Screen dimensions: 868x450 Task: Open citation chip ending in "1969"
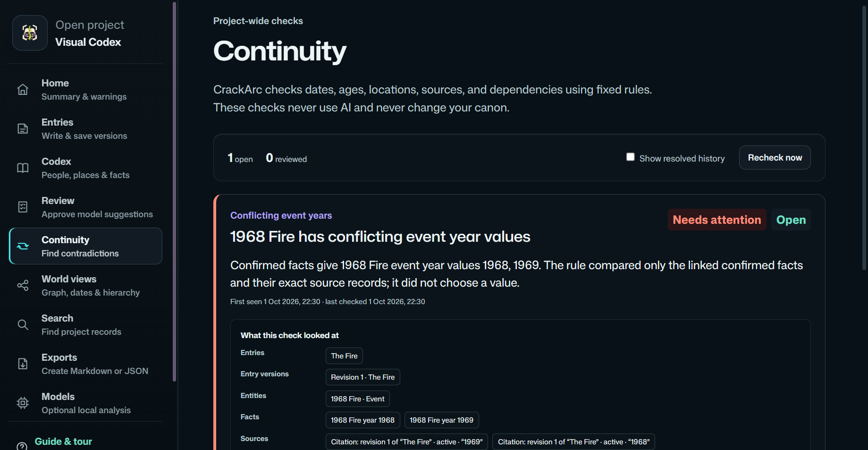(x=406, y=442)
